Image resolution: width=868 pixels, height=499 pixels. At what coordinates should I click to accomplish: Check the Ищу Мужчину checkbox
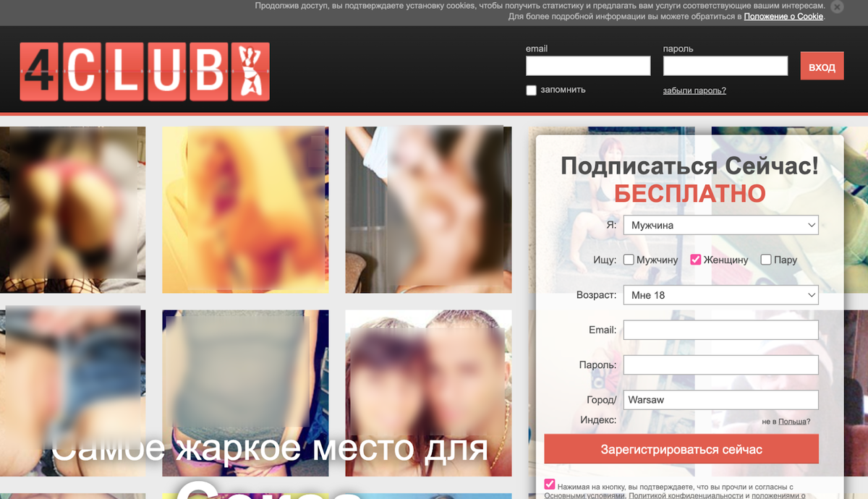coord(629,260)
